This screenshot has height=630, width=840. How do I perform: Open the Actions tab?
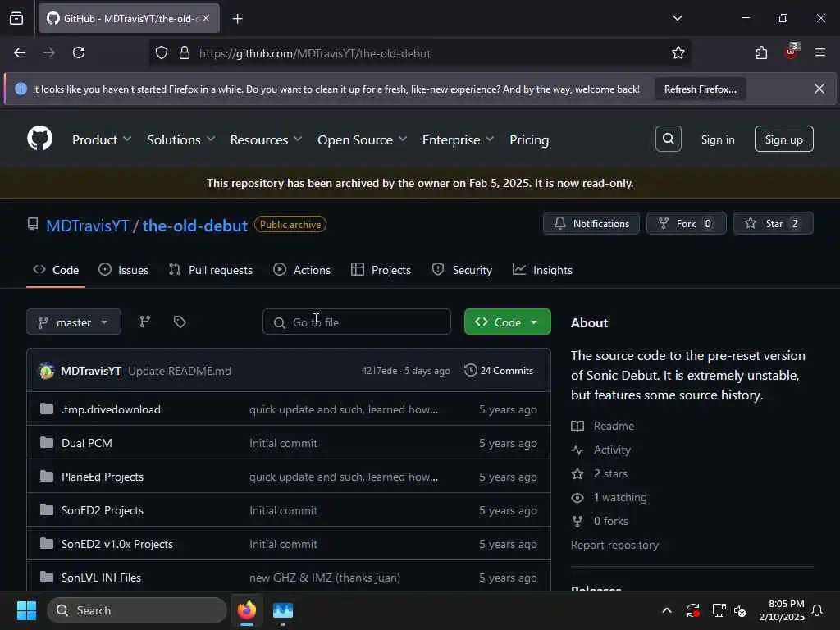pyautogui.click(x=302, y=270)
